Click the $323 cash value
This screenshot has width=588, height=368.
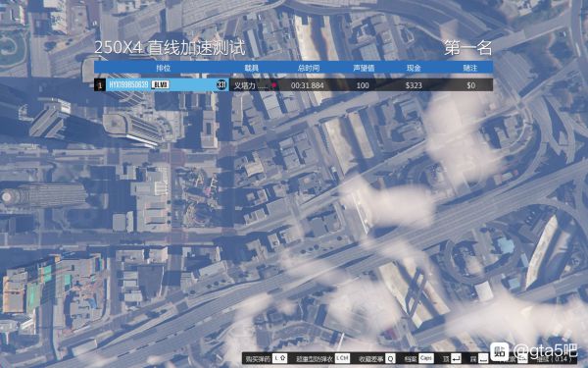click(x=414, y=85)
